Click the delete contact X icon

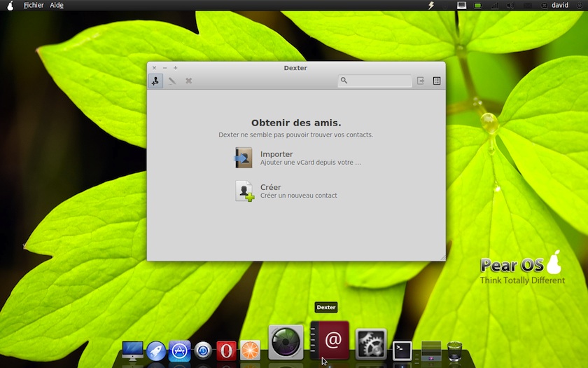(x=189, y=81)
